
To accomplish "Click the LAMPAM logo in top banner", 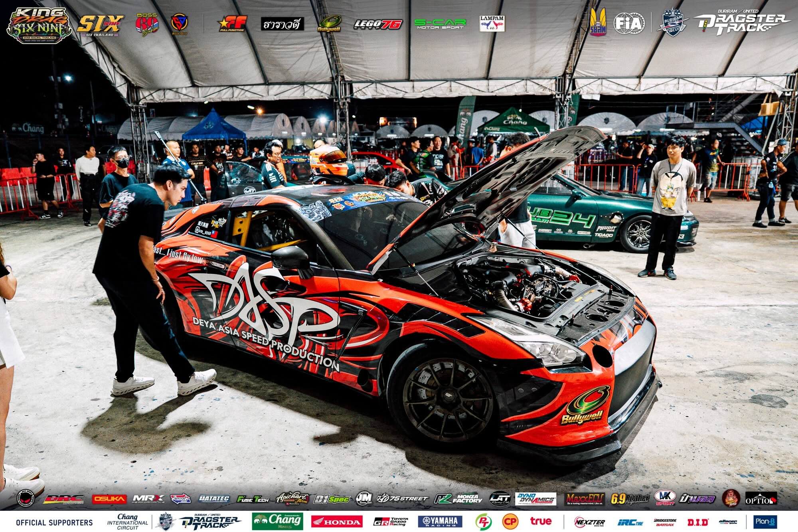I will pyautogui.click(x=492, y=24).
